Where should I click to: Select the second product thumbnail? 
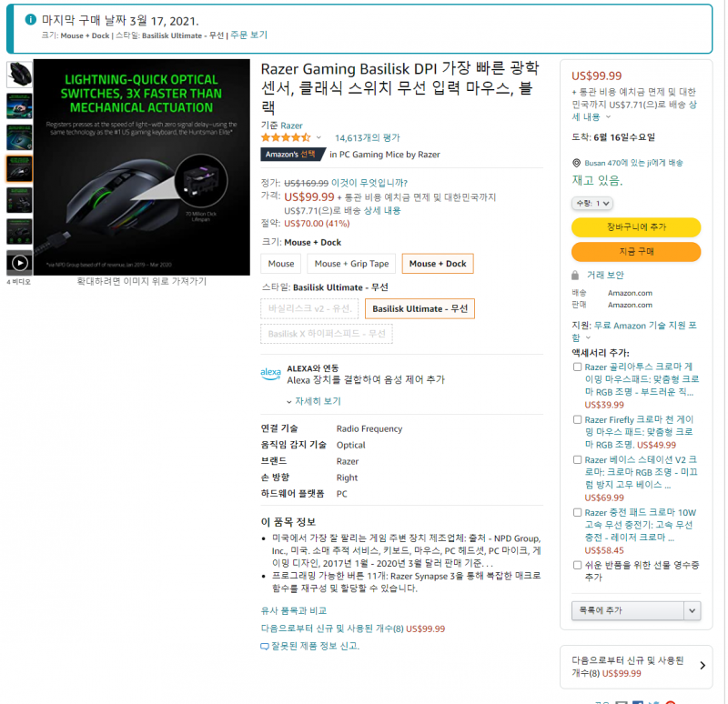(19, 106)
